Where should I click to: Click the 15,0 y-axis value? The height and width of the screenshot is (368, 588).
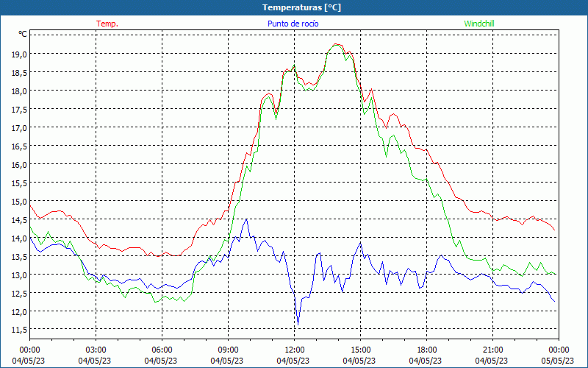(20, 201)
